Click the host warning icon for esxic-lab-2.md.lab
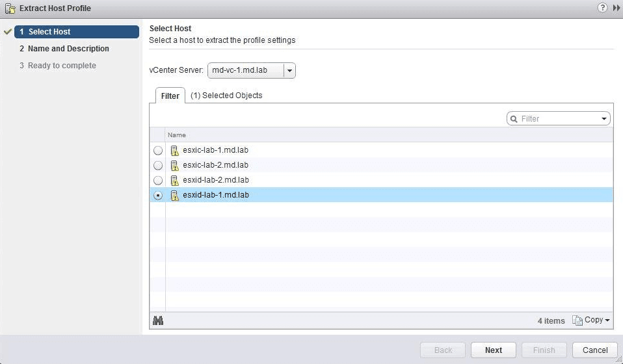The width and height of the screenshot is (623, 364). point(174,166)
